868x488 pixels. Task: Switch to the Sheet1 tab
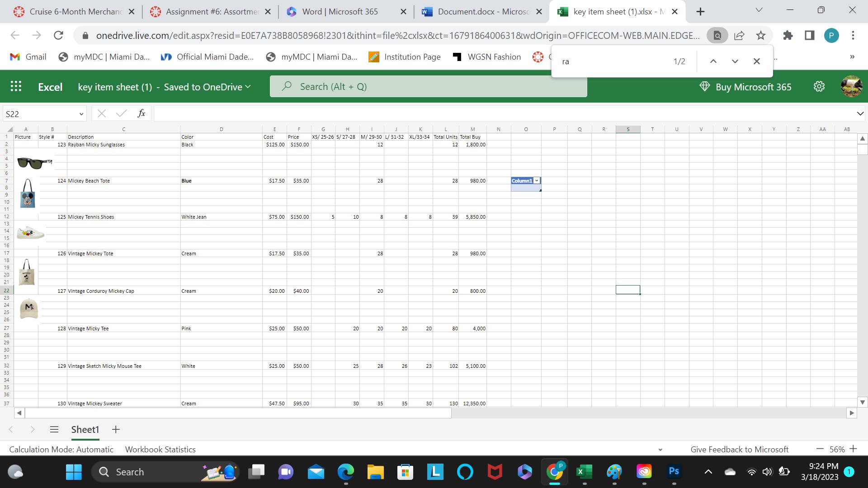point(85,429)
